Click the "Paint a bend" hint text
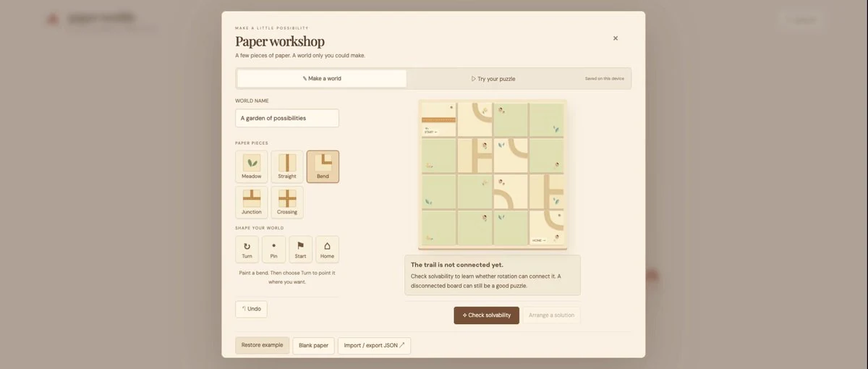Image resolution: width=868 pixels, height=369 pixels. coord(287,277)
